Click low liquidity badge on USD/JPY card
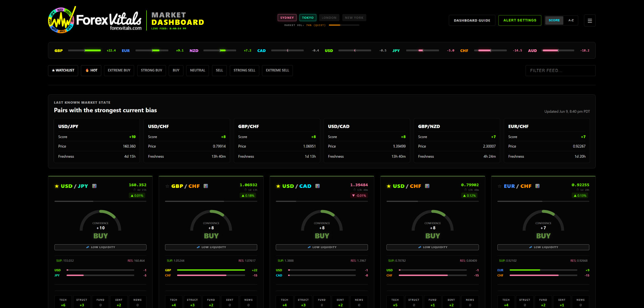Viewport: 644px width, 308px height. 100,247
